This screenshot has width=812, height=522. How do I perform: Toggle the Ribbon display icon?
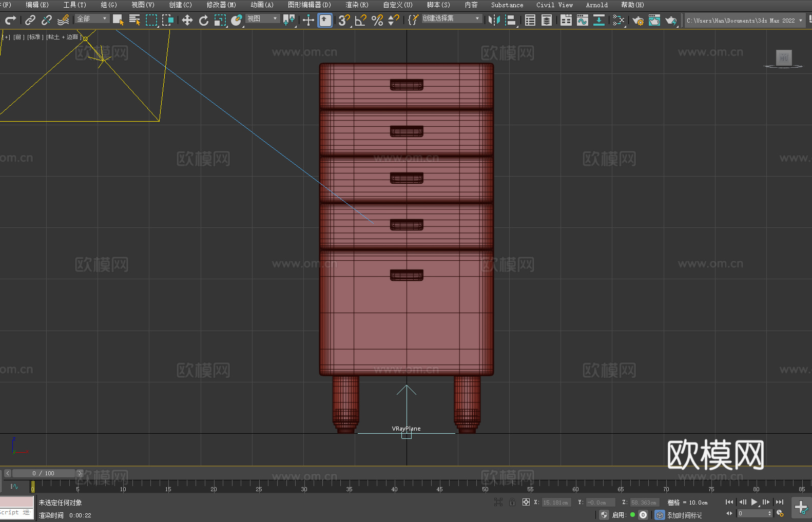pyautogui.click(x=566, y=20)
